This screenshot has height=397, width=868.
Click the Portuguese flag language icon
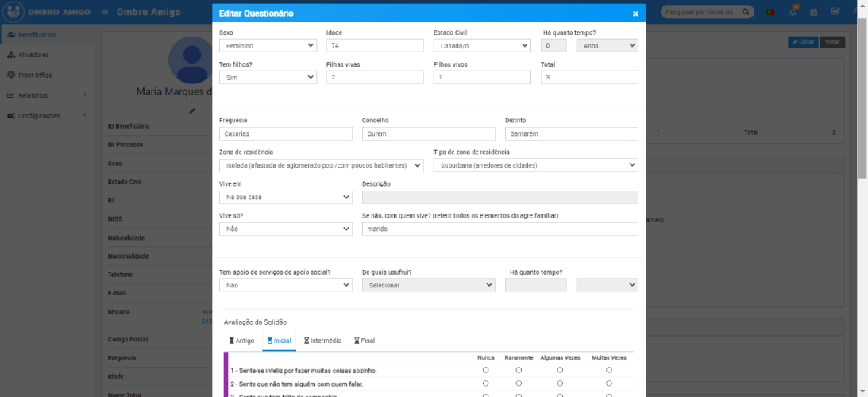[770, 12]
